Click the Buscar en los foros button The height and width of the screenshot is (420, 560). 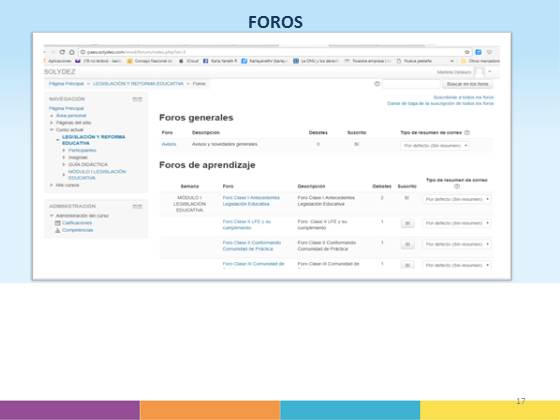468,84
